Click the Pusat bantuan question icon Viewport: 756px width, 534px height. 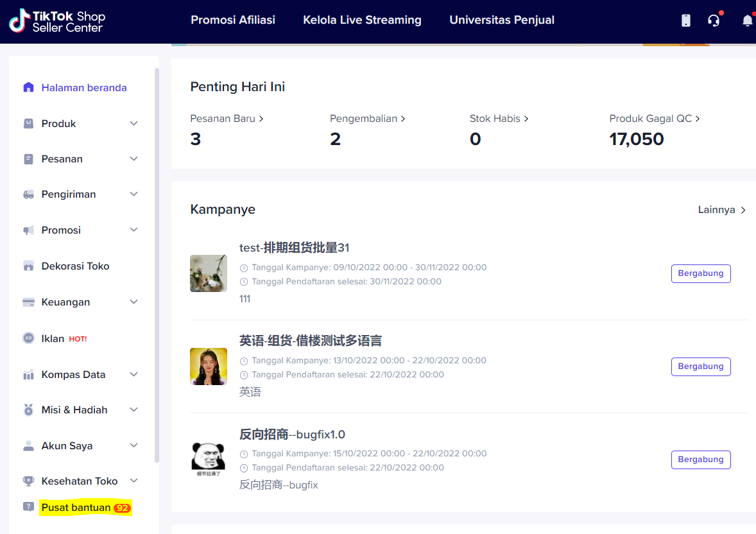pyautogui.click(x=28, y=507)
